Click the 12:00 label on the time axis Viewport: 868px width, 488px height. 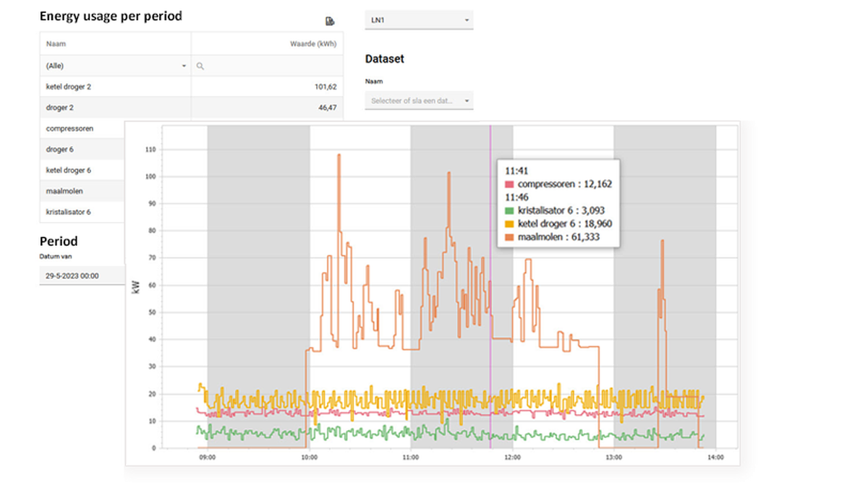[x=512, y=458]
